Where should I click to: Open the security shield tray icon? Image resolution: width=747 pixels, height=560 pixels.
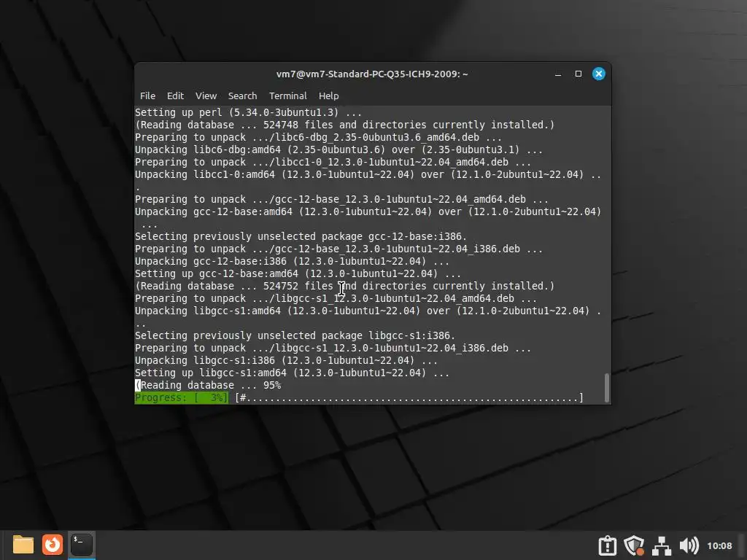click(634, 545)
